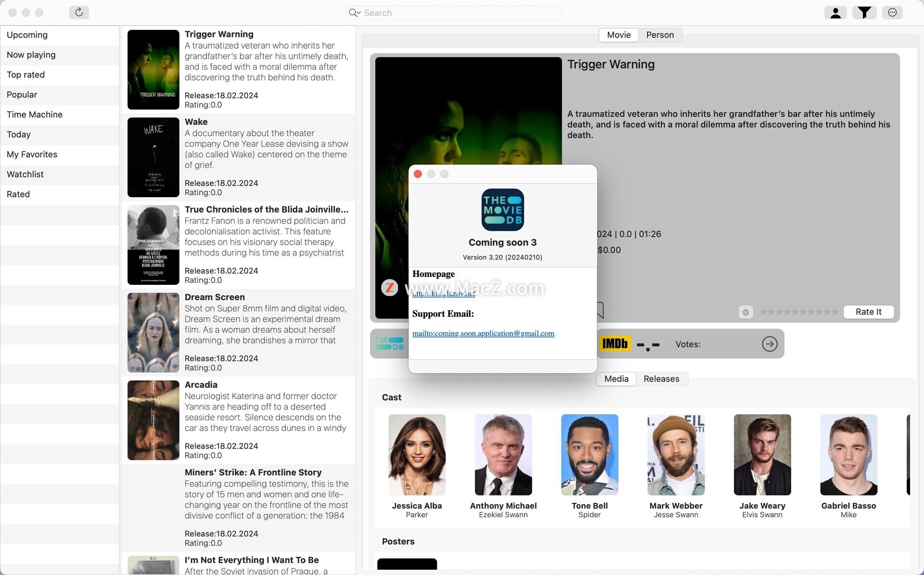Close the Coming soon 3 About window
This screenshot has height=575, width=924.
click(418, 174)
